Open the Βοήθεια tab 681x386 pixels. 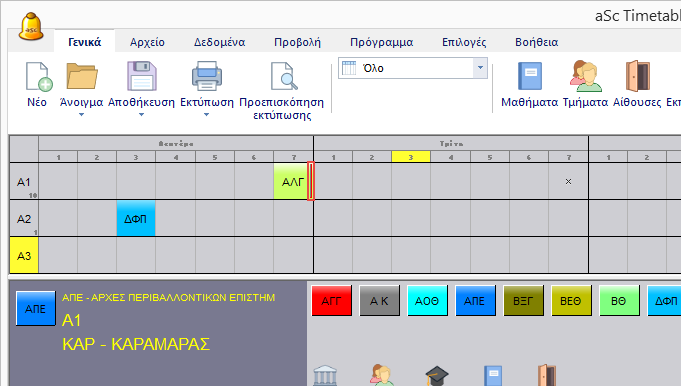pyautogui.click(x=536, y=42)
